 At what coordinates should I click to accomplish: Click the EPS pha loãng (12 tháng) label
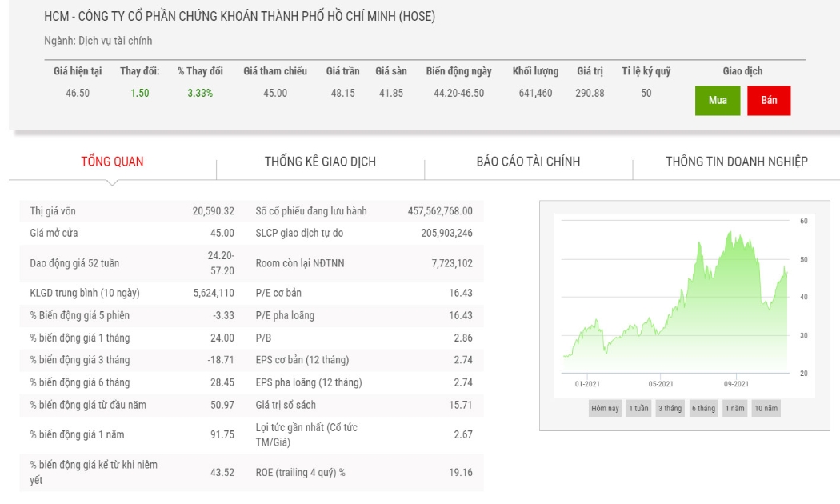pyautogui.click(x=309, y=382)
